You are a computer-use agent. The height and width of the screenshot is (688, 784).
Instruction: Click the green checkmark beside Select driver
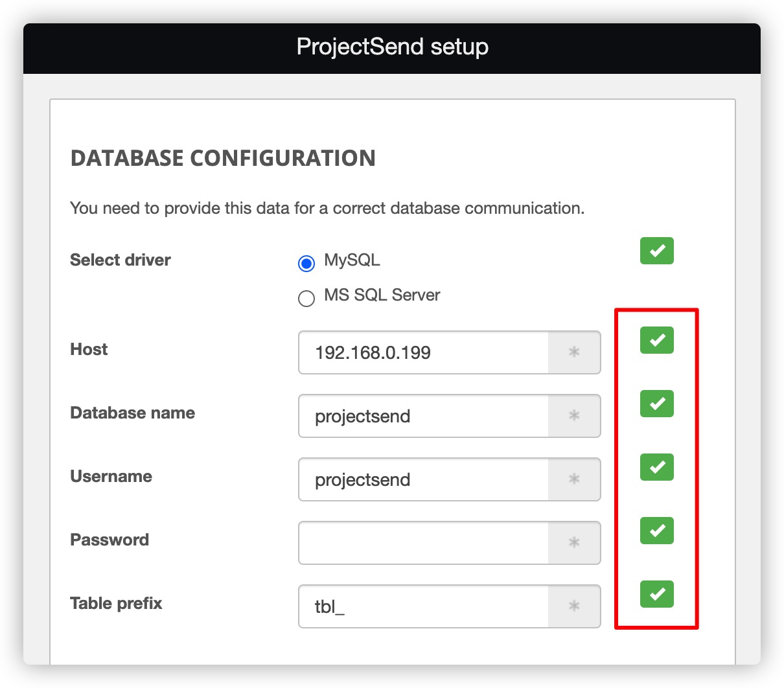click(x=656, y=251)
